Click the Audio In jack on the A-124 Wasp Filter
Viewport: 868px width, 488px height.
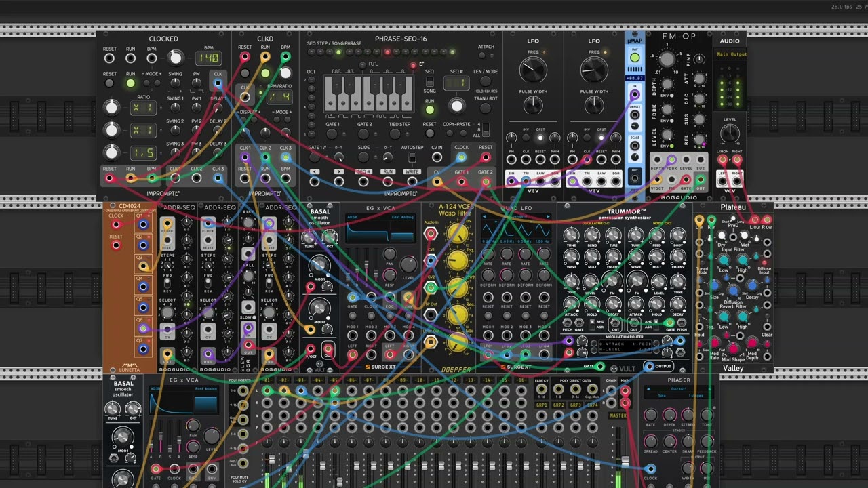(431, 234)
